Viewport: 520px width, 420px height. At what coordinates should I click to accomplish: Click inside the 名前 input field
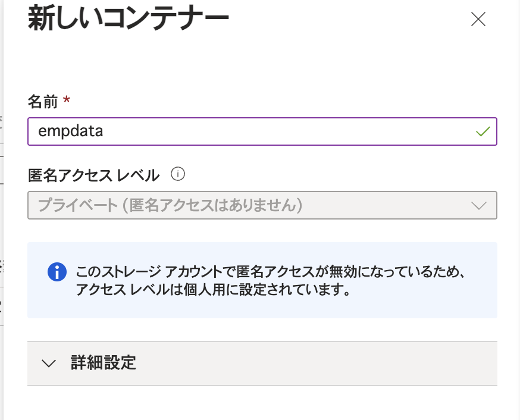262,131
